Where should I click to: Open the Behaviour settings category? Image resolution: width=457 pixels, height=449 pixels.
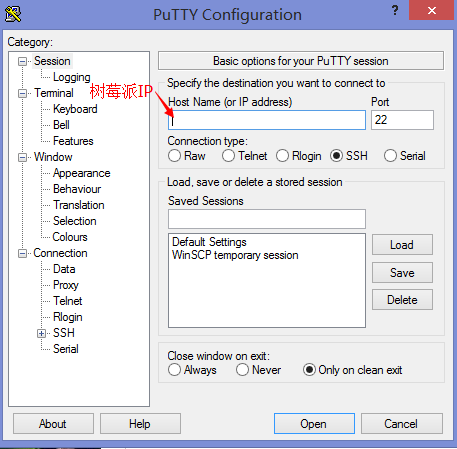(x=77, y=189)
